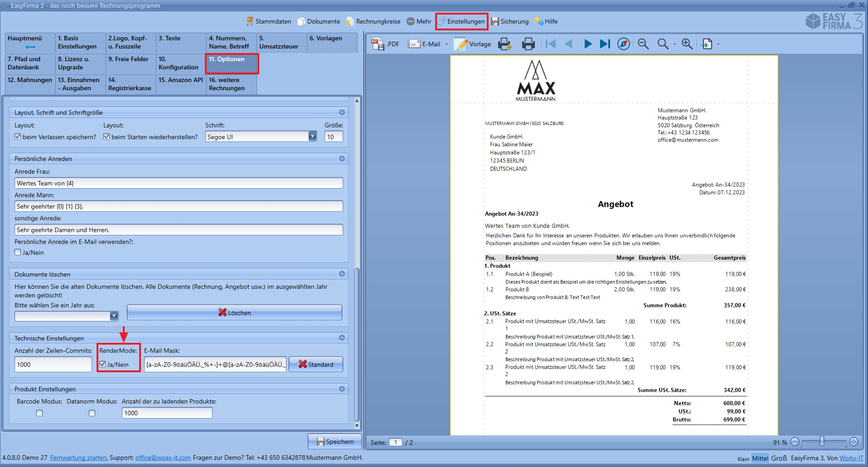Open the 11. Optionen tab
The image size is (868, 467).
(x=232, y=63)
